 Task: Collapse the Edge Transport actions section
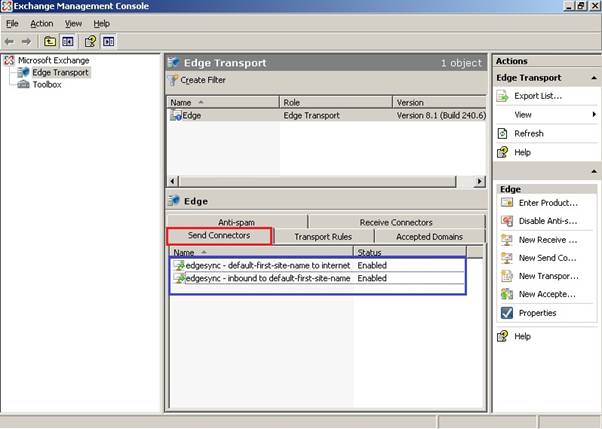[594, 78]
